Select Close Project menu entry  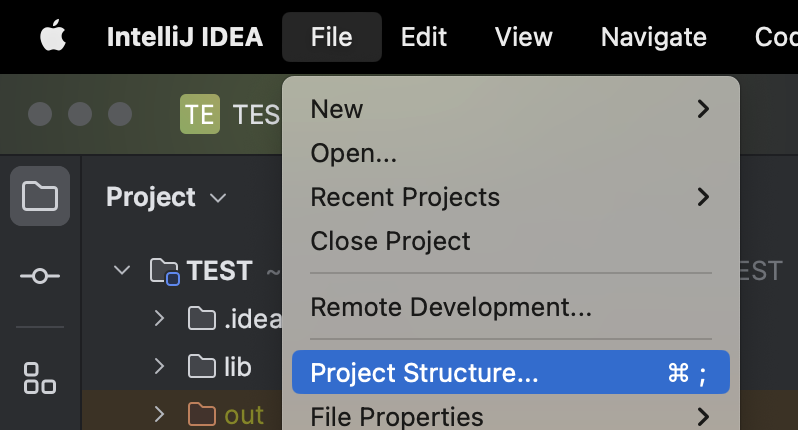pos(390,241)
